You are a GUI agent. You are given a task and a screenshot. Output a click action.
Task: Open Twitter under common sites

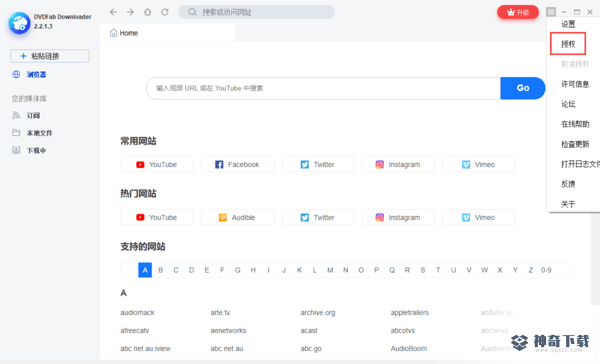click(x=317, y=164)
